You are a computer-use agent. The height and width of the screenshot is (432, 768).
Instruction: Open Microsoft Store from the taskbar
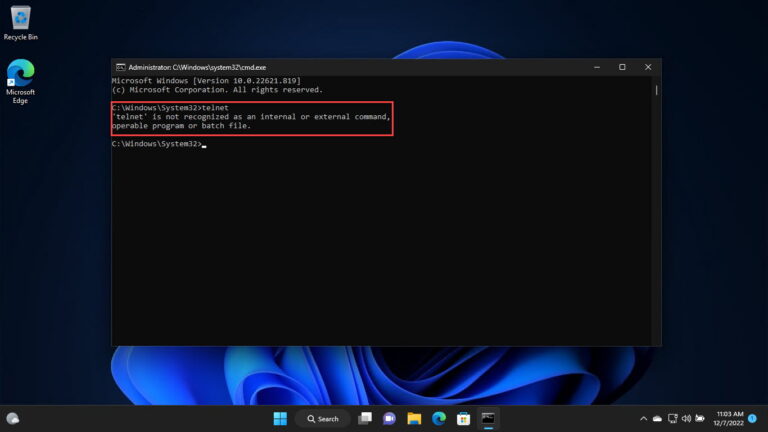pyautogui.click(x=463, y=418)
